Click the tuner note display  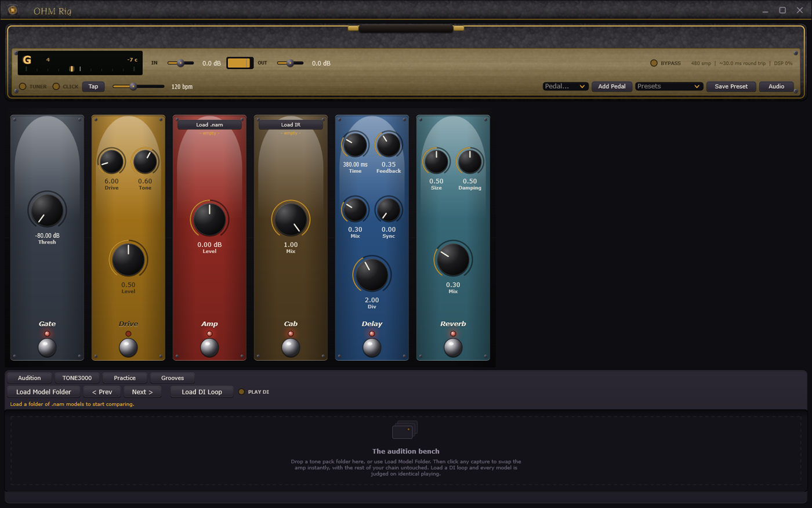(x=80, y=63)
